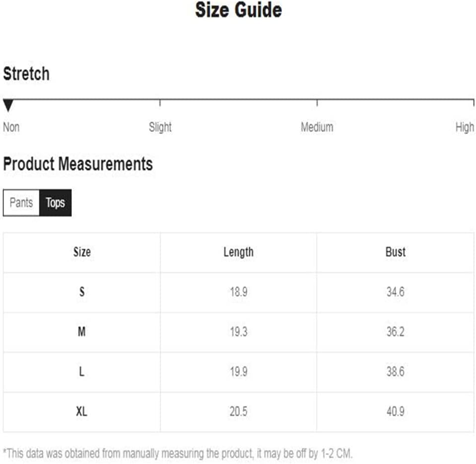Switch to the Pants tab

21,202
